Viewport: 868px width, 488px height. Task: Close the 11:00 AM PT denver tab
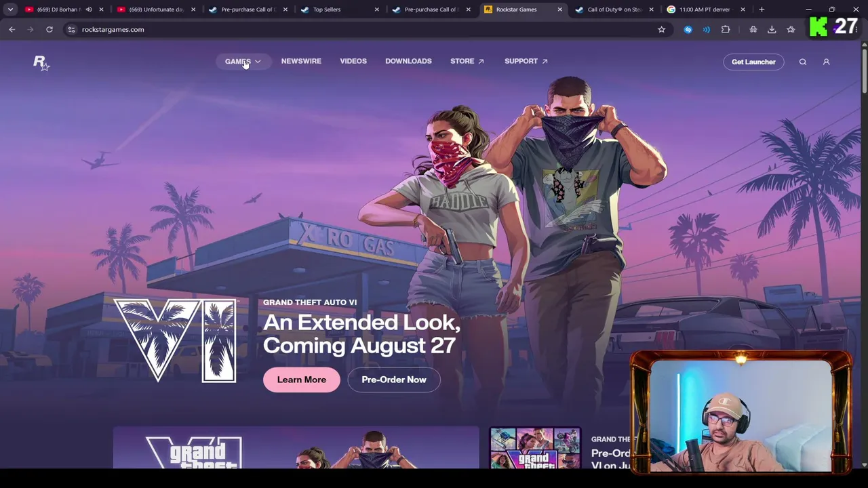743,9
